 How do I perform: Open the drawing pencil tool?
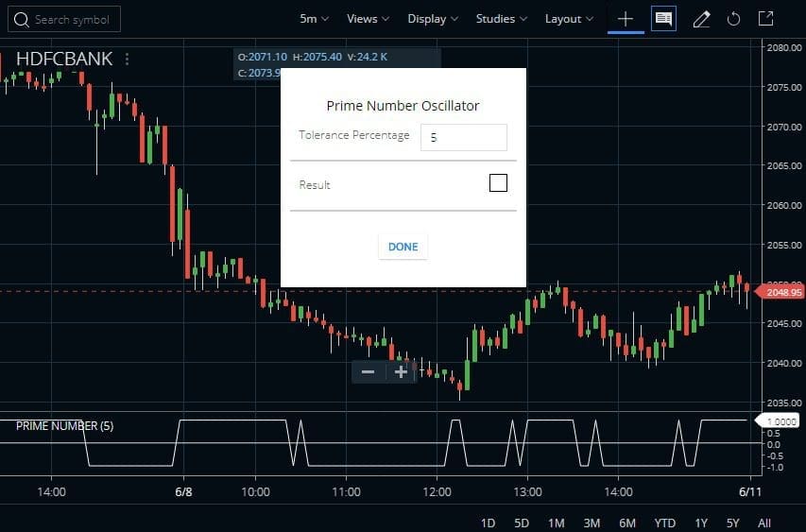(701, 20)
